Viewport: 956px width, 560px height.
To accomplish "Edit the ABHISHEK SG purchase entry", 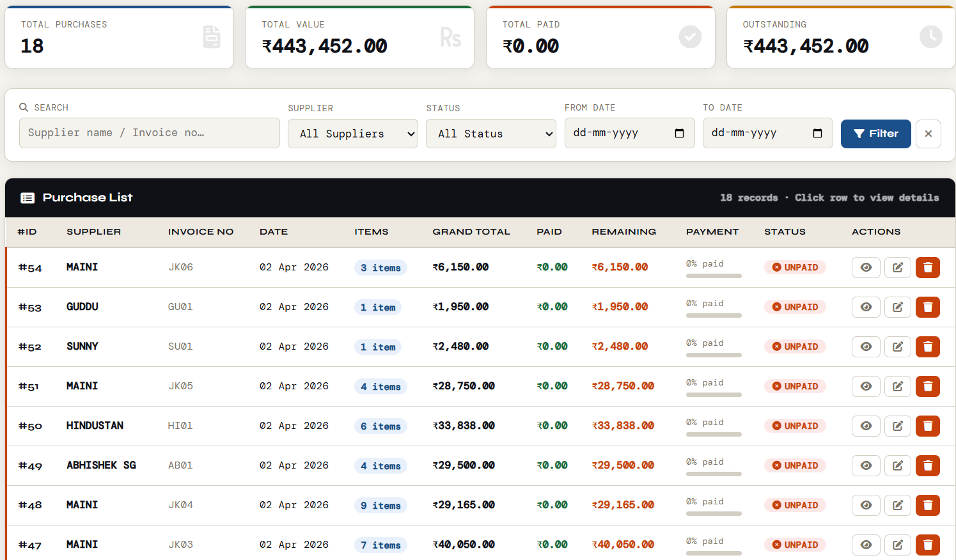I will [x=897, y=465].
